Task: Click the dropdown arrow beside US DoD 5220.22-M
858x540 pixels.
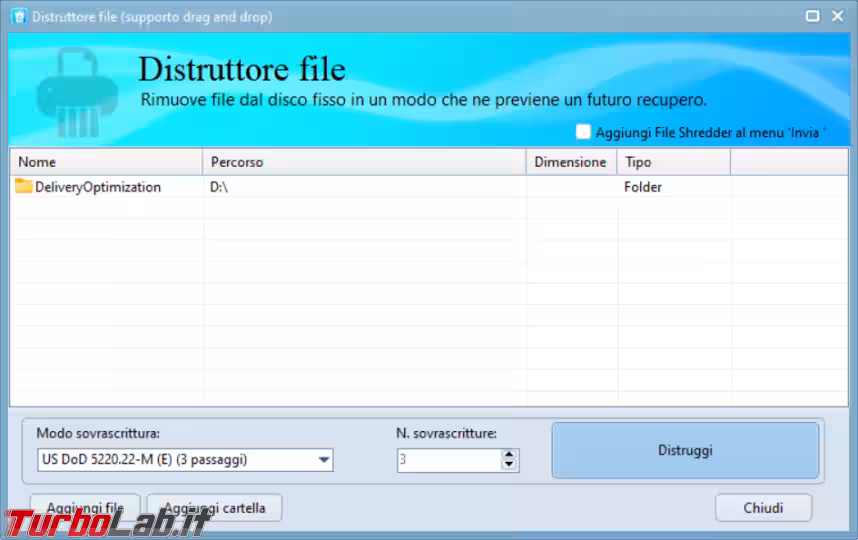Action: (323, 460)
